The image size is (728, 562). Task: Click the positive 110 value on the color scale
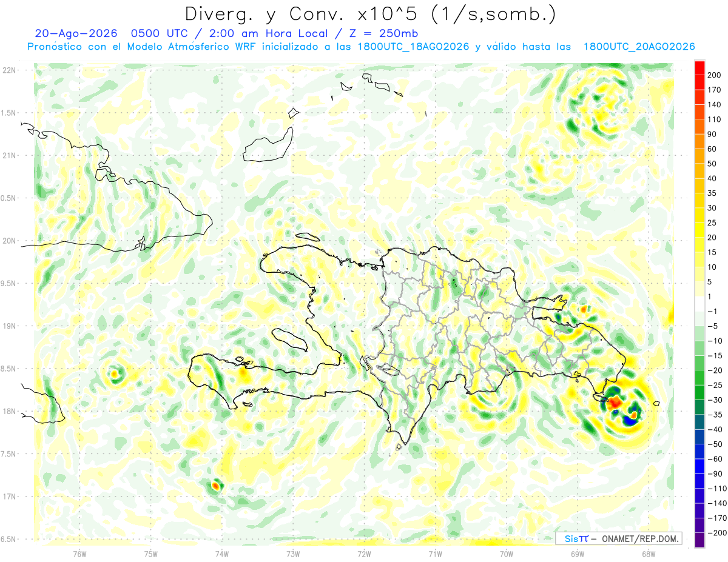point(715,119)
